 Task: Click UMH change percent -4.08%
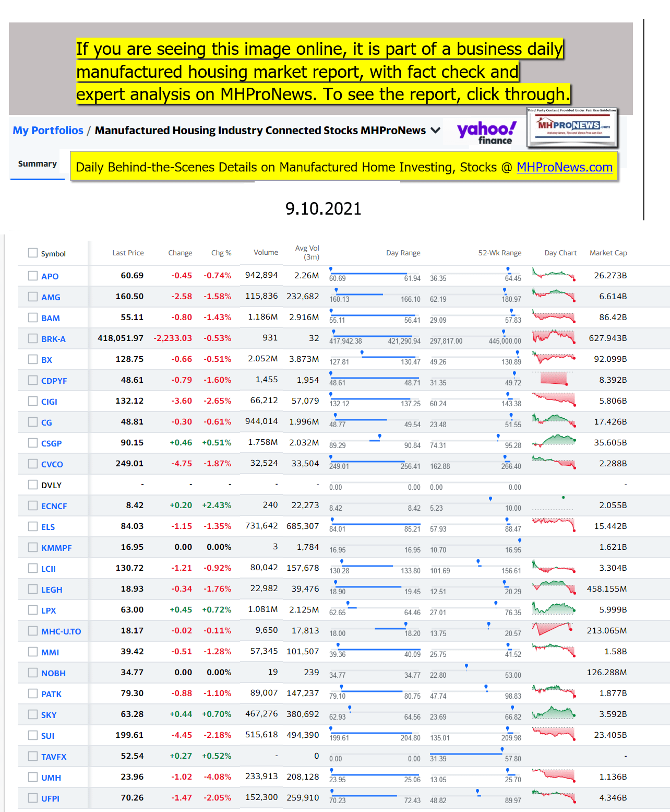[218, 777]
